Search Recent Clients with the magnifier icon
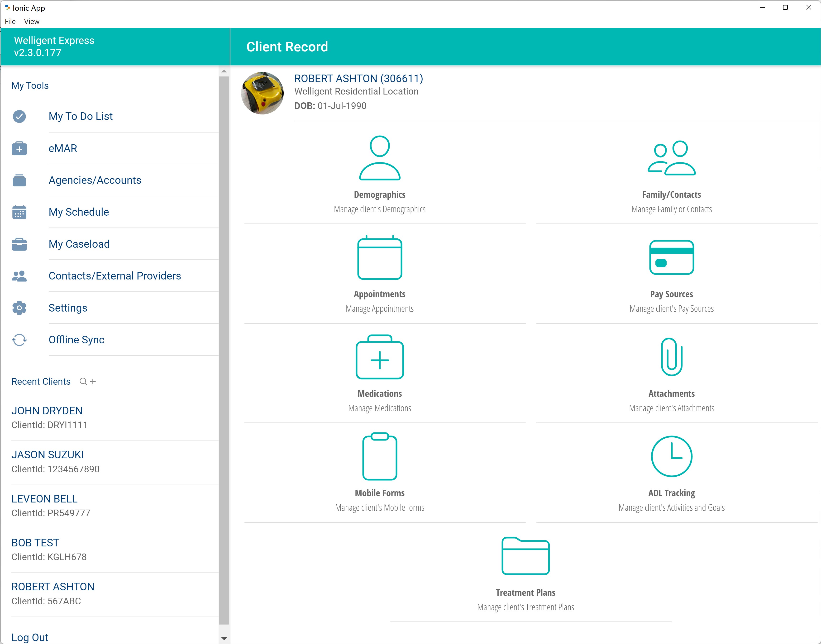 (83, 382)
